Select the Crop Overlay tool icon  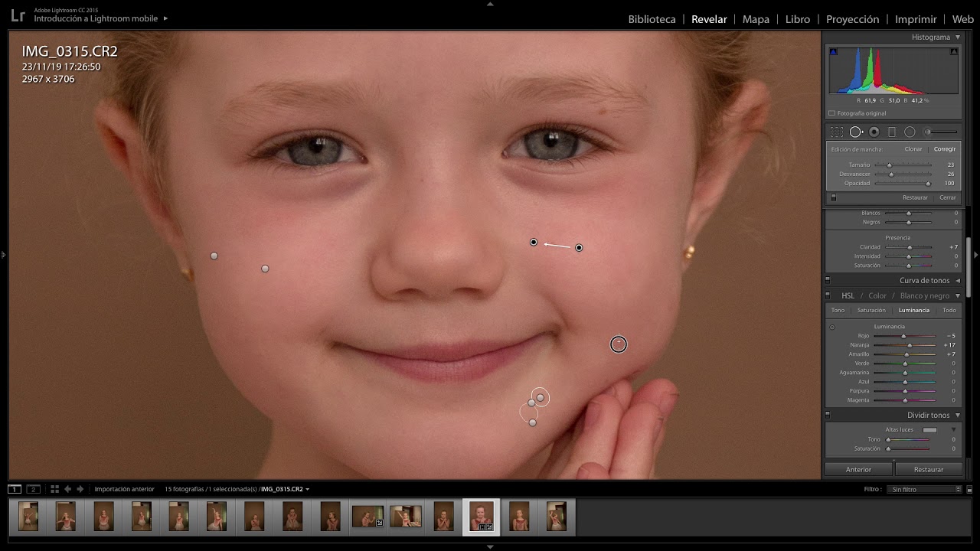[837, 132]
